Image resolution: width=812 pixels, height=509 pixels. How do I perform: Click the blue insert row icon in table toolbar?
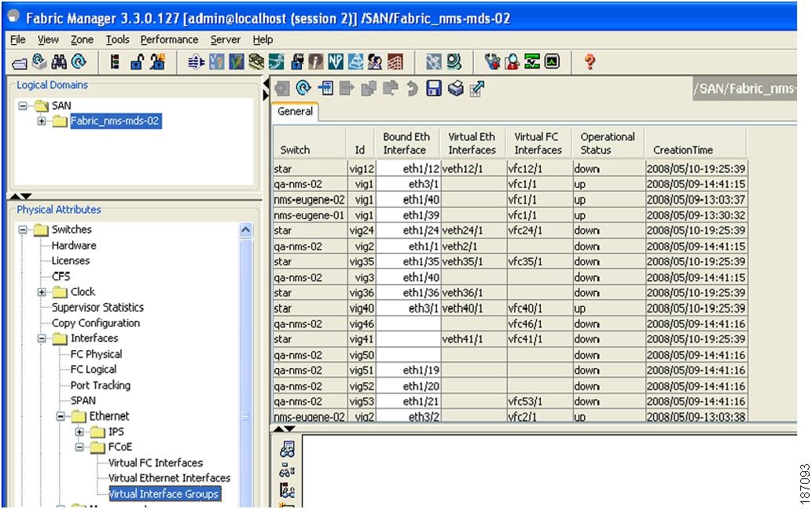[x=325, y=88]
